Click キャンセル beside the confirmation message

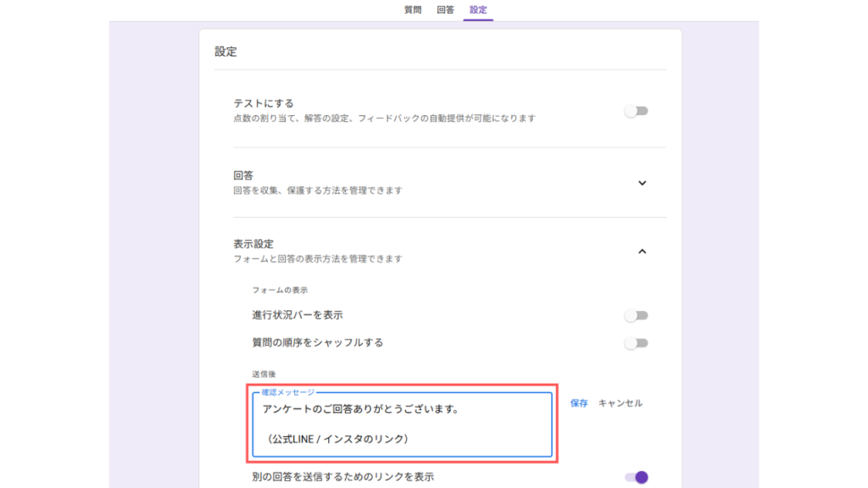620,403
